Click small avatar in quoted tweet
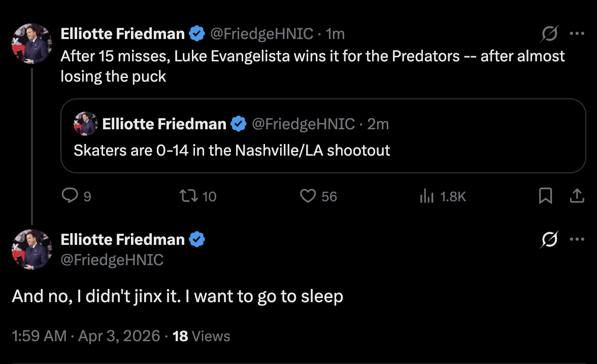 pos(86,124)
